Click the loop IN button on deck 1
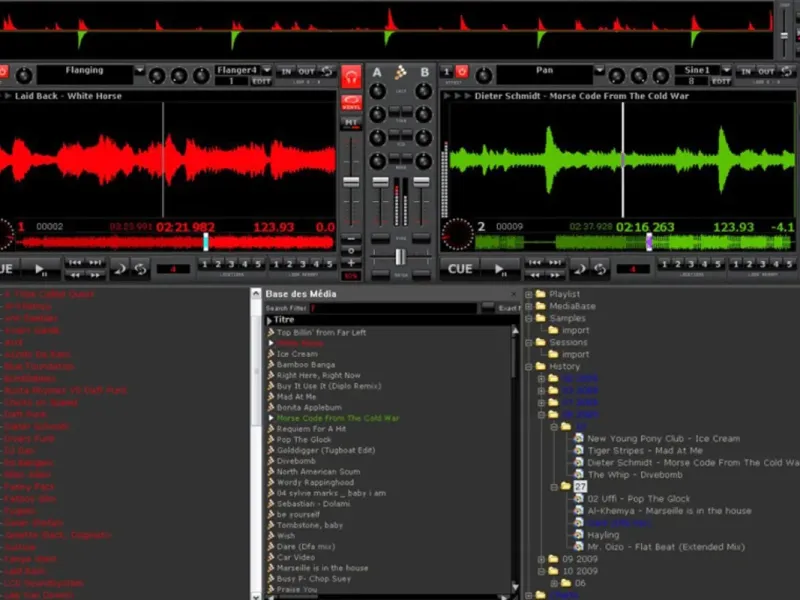The height and width of the screenshot is (600, 800). (x=286, y=71)
